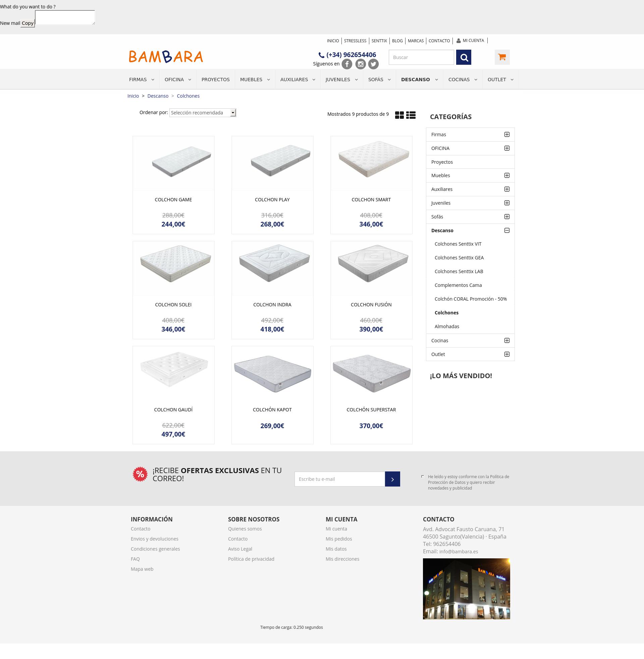The height and width of the screenshot is (659, 644).
Task: Open COLCHON GAME product image
Action: point(173,163)
